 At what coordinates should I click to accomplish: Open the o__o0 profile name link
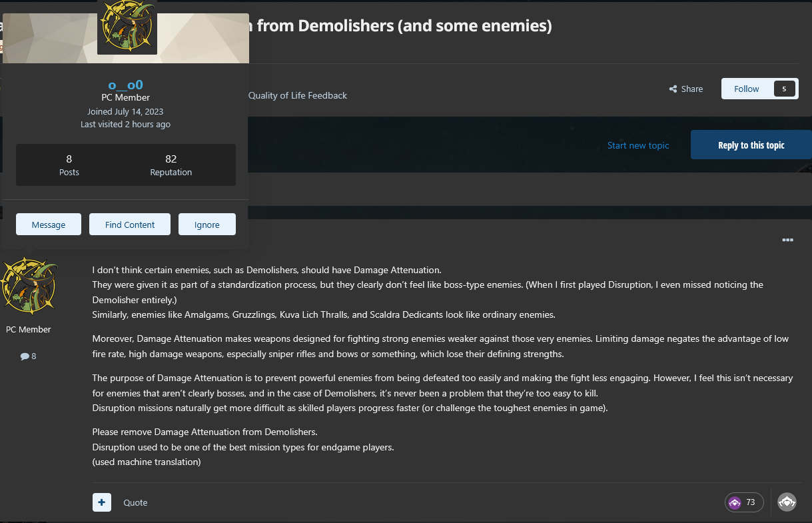[126, 85]
